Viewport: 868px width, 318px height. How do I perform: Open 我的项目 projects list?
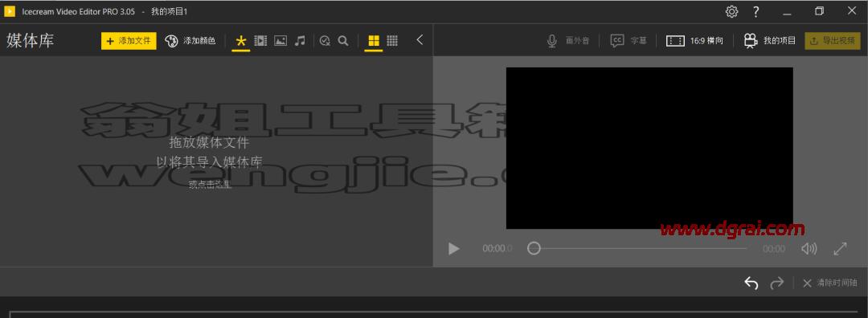coord(769,41)
